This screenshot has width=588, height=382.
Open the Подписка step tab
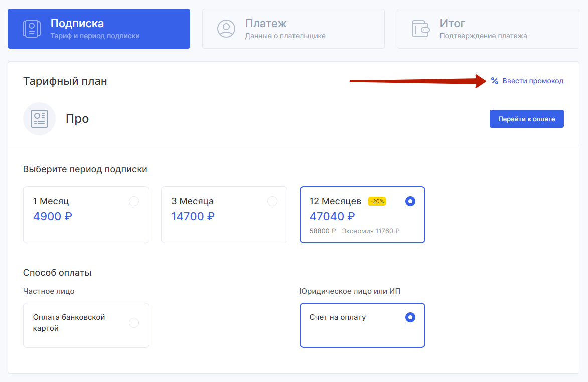(99, 29)
